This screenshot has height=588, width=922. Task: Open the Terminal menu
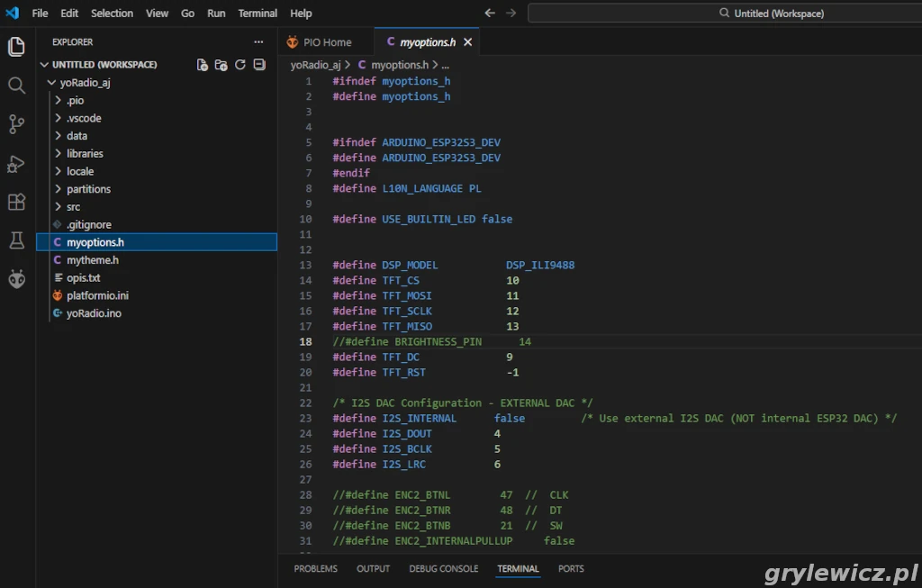pyautogui.click(x=258, y=14)
